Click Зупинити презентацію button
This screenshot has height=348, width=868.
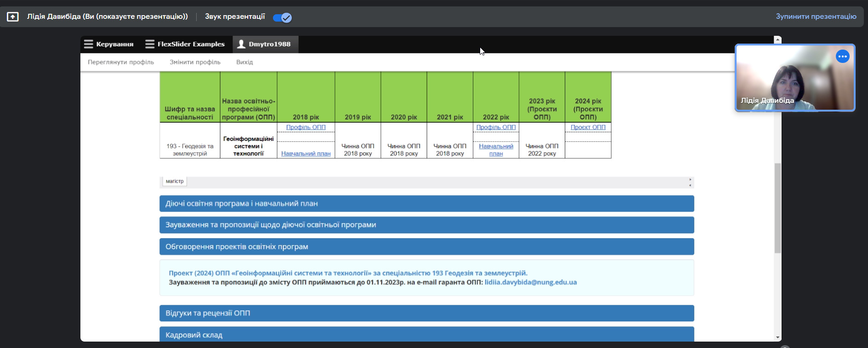tap(816, 17)
